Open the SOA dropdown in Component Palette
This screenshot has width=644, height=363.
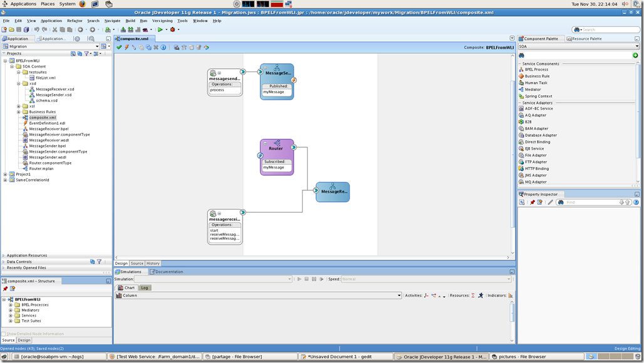(579, 46)
